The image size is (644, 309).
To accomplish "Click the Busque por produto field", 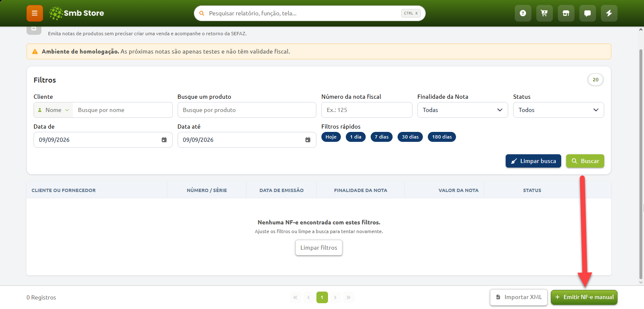I will [247, 110].
